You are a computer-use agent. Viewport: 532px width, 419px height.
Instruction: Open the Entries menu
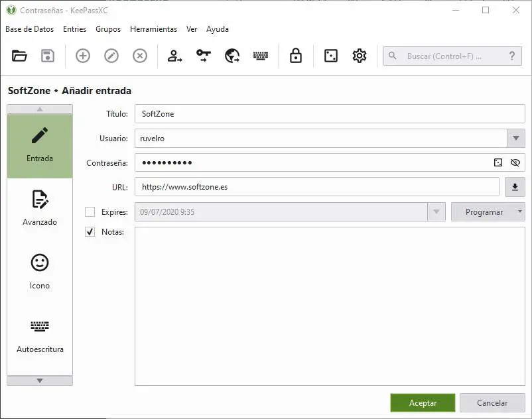tap(75, 29)
